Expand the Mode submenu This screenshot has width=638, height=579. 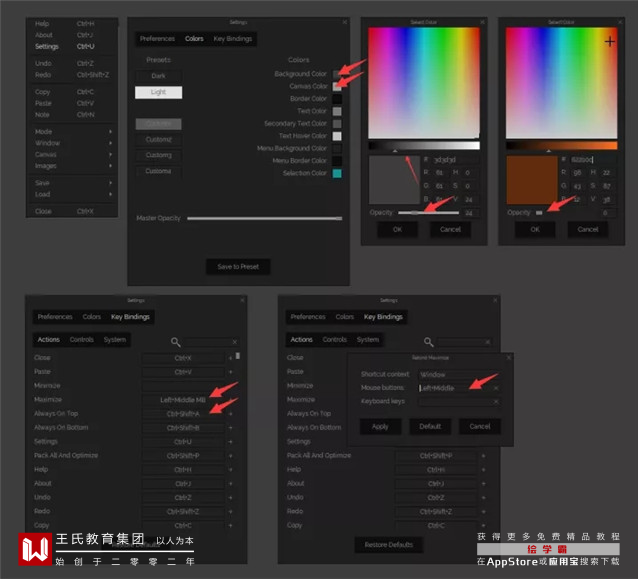pyautogui.click(x=72, y=132)
